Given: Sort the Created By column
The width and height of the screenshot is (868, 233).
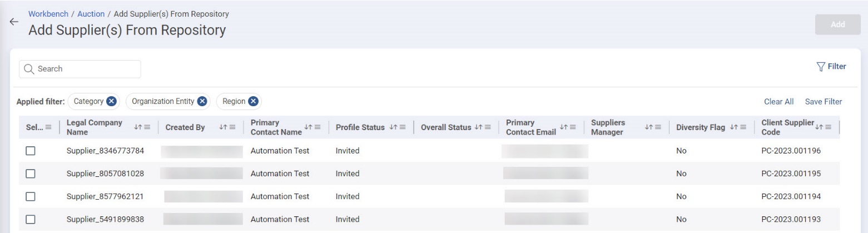Looking at the screenshot, I should 222,127.
